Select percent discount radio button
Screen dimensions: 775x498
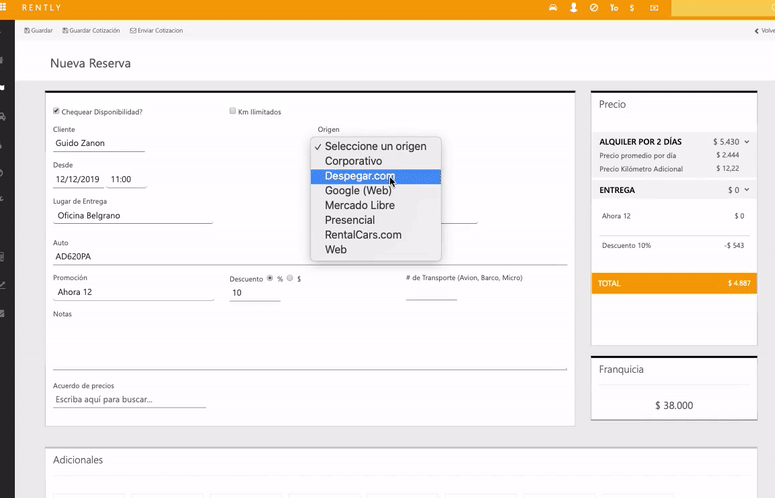tap(270, 278)
